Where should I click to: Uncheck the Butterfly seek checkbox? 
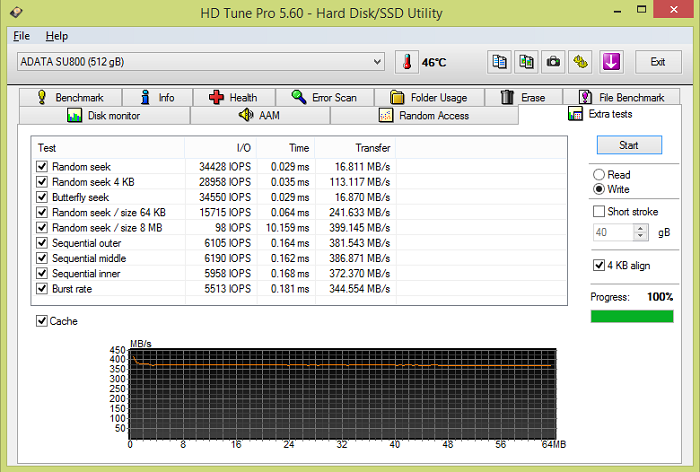pyautogui.click(x=42, y=197)
